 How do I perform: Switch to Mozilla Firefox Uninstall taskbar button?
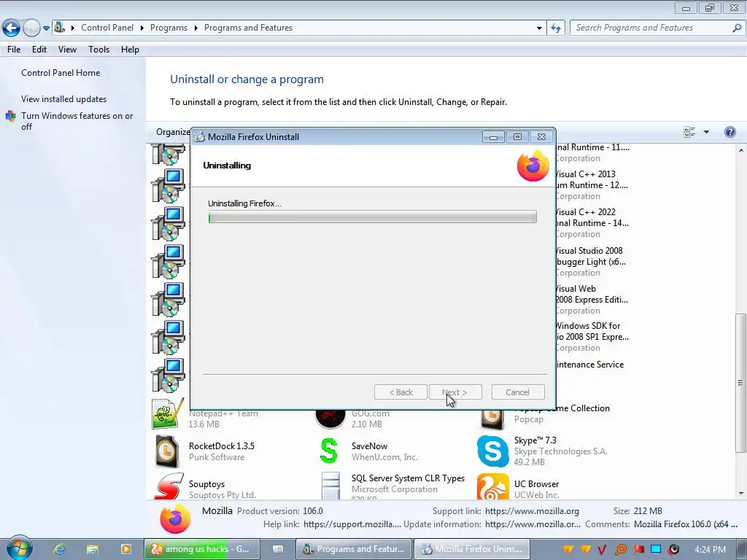(x=472, y=549)
